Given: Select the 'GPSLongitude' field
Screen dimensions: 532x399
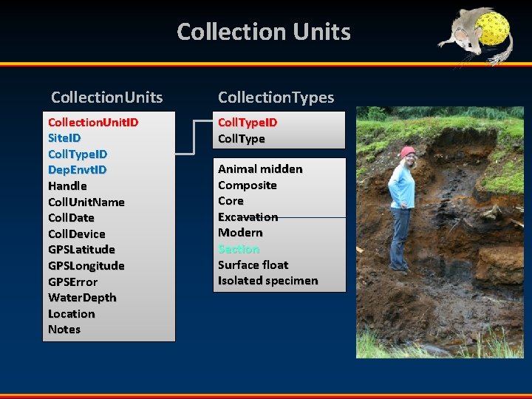Looking at the screenshot, I should pyautogui.click(x=86, y=266).
